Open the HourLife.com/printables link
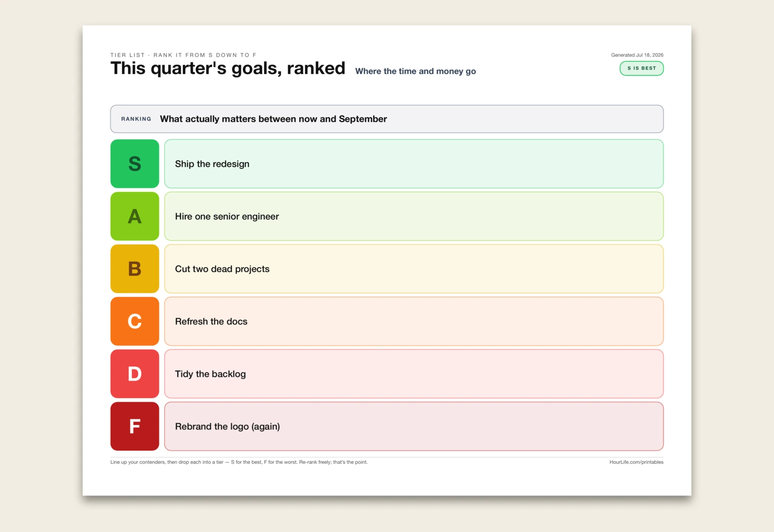This screenshot has width=774, height=532. (636, 462)
